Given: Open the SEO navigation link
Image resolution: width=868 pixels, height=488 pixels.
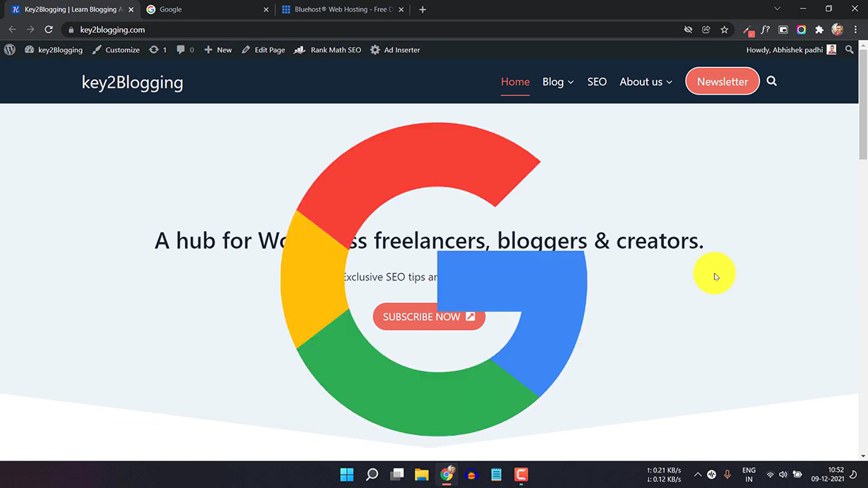Looking at the screenshot, I should coord(597,82).
